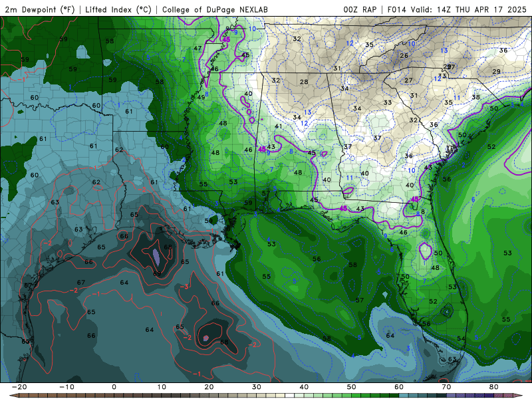Click the "47" dewpoint value on map
Image resolution: width=532 pixels, height=399 pixels.
point(198,48)
